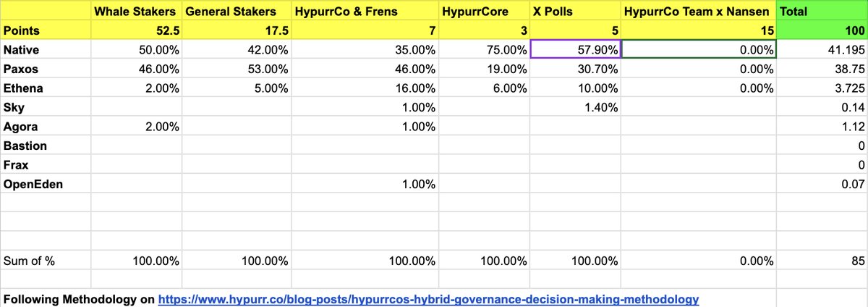Click Ethena's General Stakers 5.00% cell
868x307 pixels.
[x=237, y=88]
